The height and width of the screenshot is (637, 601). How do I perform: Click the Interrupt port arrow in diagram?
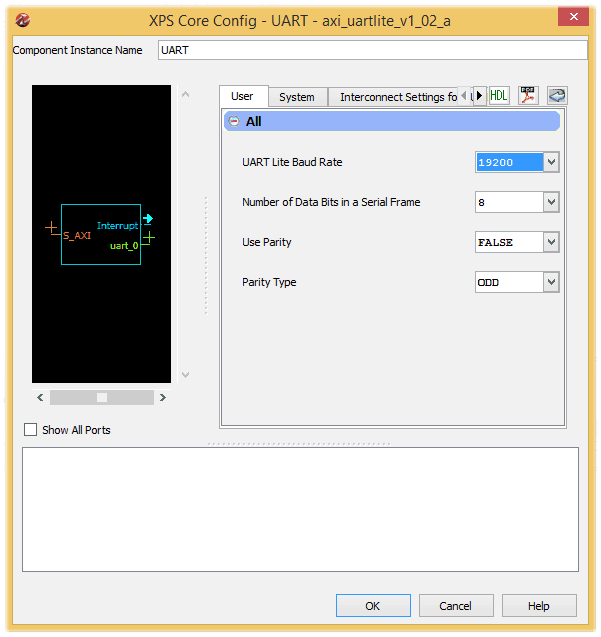tap(148, 219)
